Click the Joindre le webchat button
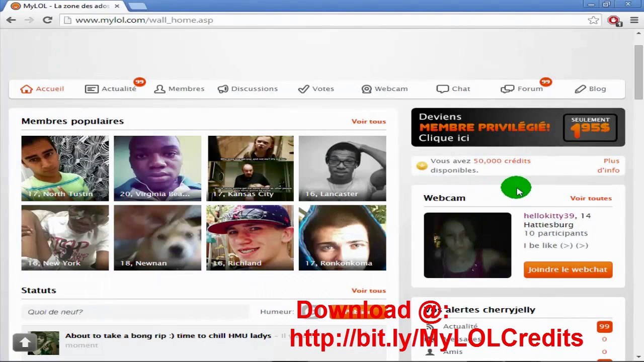644x362 pixels. click(568, 269)
